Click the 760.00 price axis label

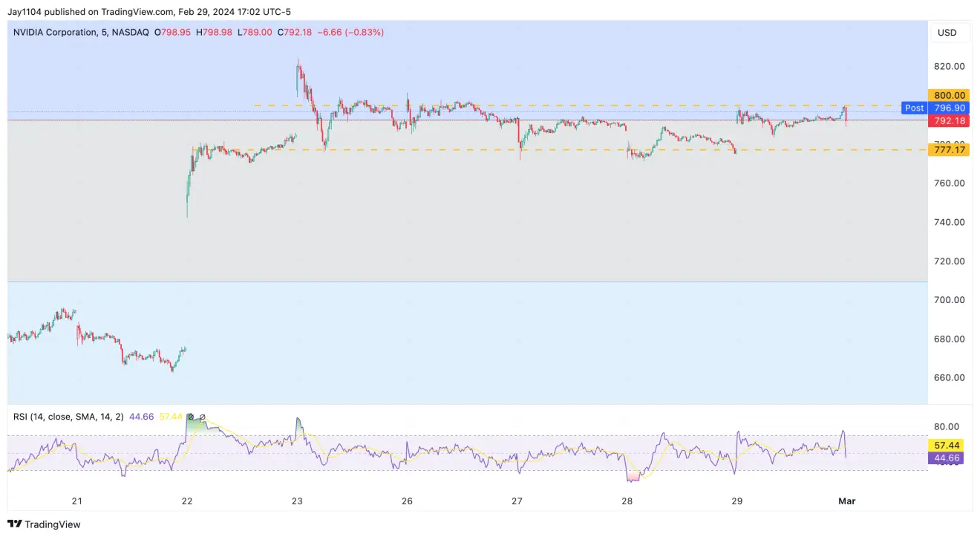point(950,183)
